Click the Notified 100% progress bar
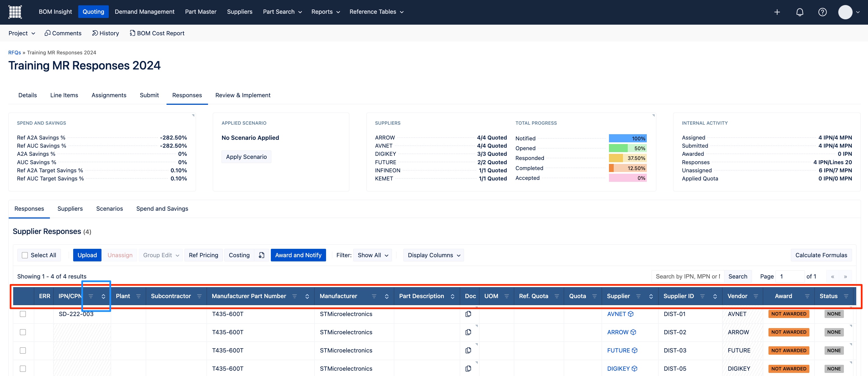Screen dimensions: 868x376 [627, 138]
